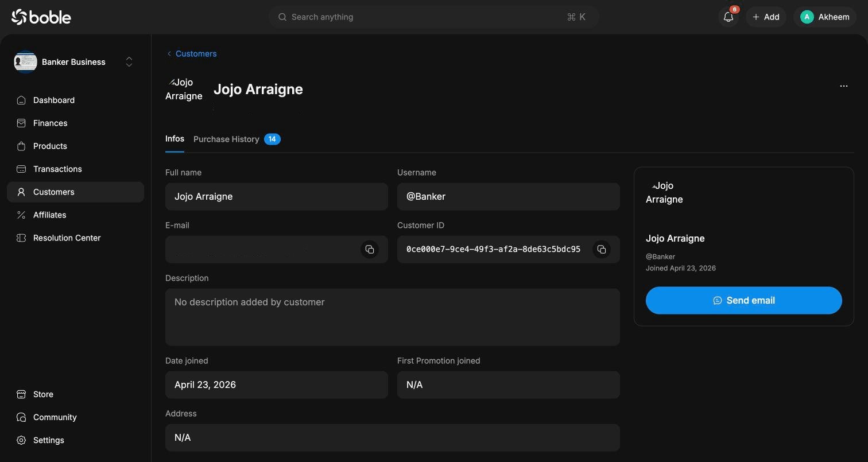
Task: Click the Resolution Center ticket icon
Action: point(21,238)
